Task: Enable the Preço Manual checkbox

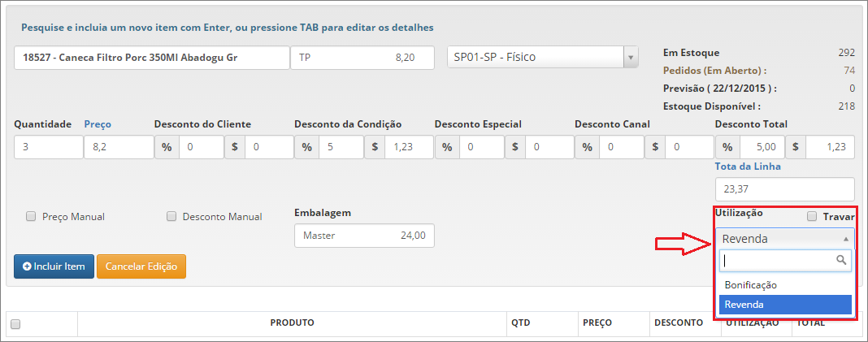Action: coord(31,217)
